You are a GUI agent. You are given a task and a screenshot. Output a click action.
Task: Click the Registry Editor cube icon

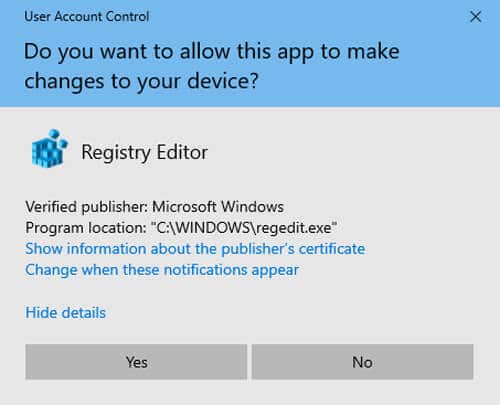[49, 149]
